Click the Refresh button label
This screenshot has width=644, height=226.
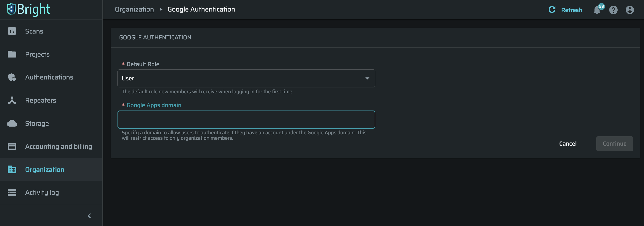571,10
